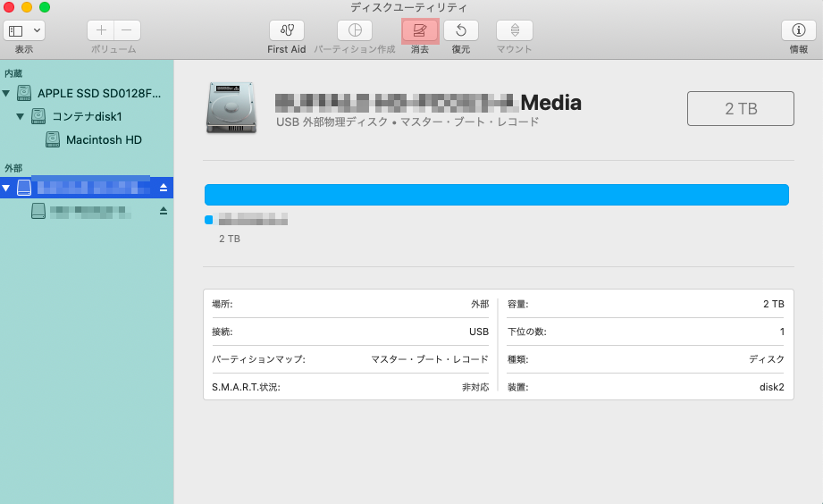Click the 消去 (Erase) toolbar icon
Viewport: 823px width, 504px height.
pyautogui.click(x=420, y=30)
